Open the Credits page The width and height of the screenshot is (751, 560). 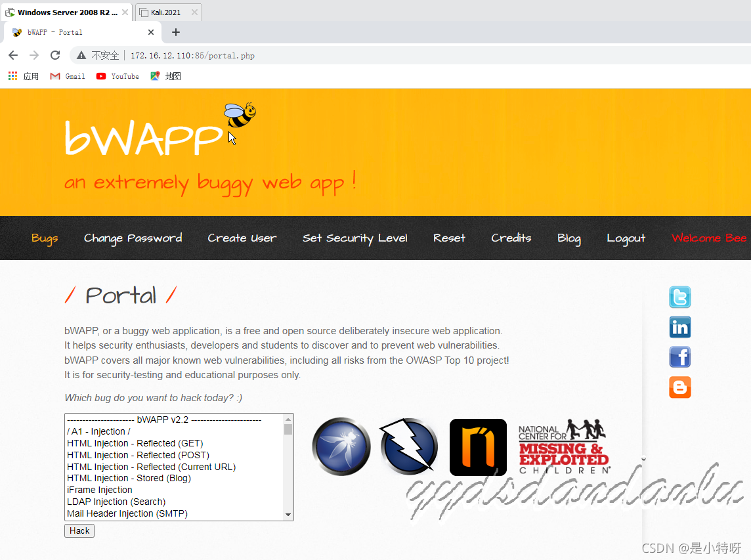[511, 238]
